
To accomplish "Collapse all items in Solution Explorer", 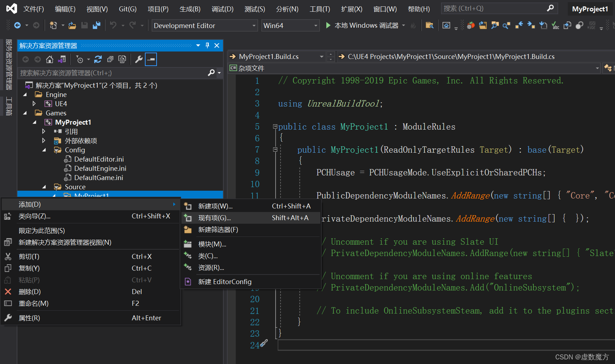I will tap(110, 59).
